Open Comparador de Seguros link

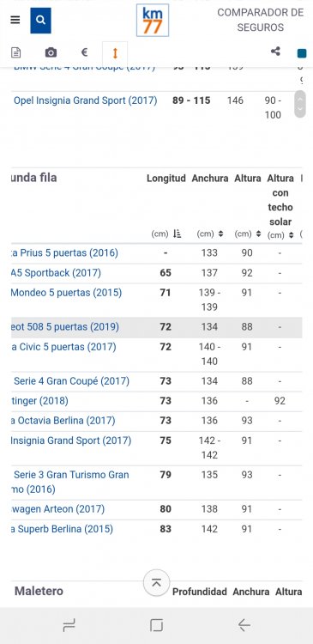click(261, 20)
